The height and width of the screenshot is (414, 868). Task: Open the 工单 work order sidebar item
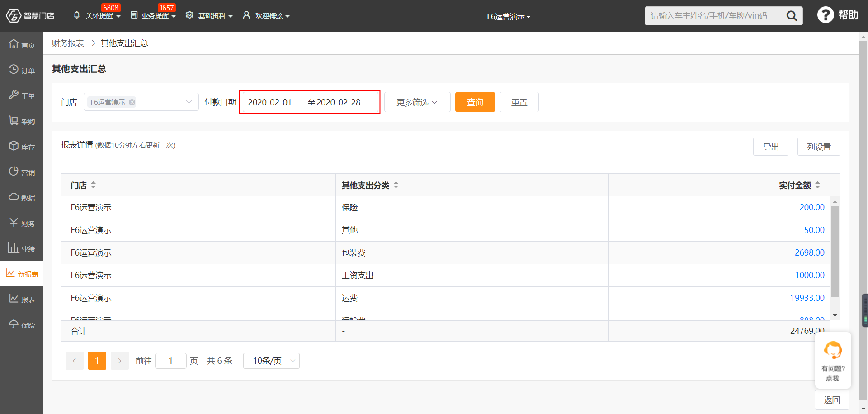[21, 95]
